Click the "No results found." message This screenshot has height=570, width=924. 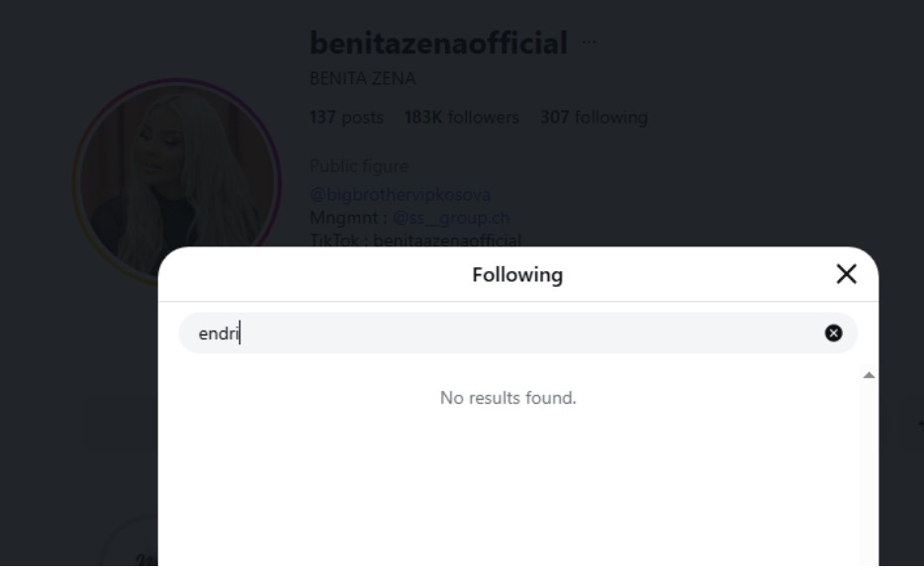click(x=508, y=398)
